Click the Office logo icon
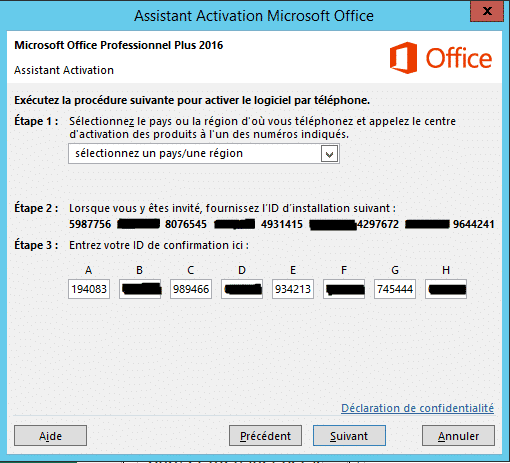 [x=403, y=58]
